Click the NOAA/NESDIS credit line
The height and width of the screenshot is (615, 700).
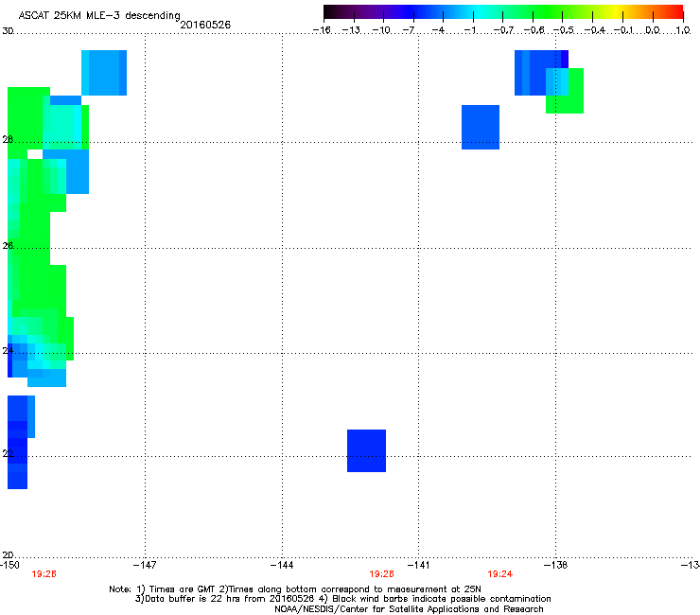(409, 609)
